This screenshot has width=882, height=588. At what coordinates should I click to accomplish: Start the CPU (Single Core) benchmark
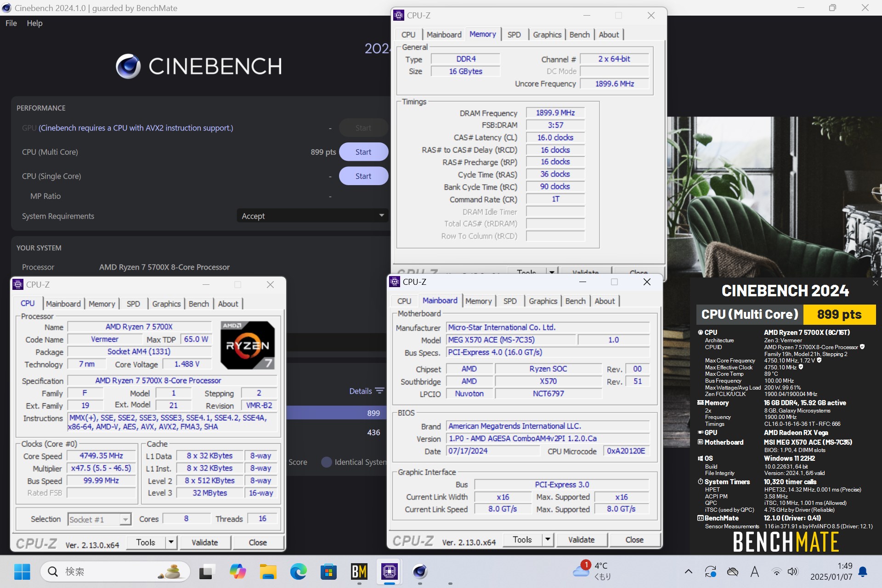tap(363, 176)
